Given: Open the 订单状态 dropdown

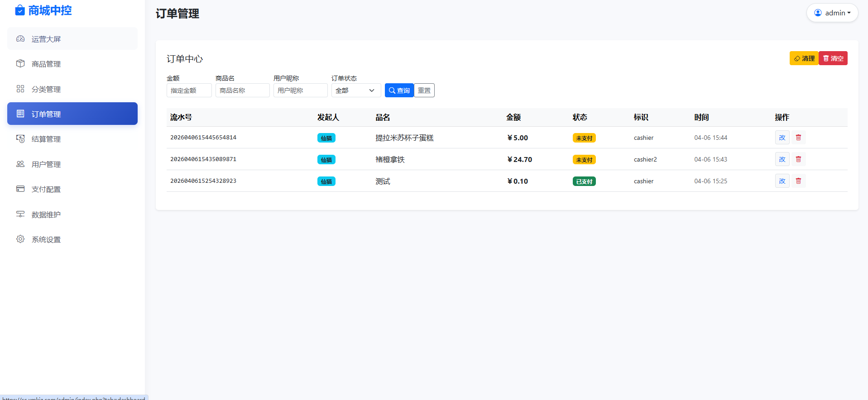Looking at the screenshot, I should pos(355,90).
